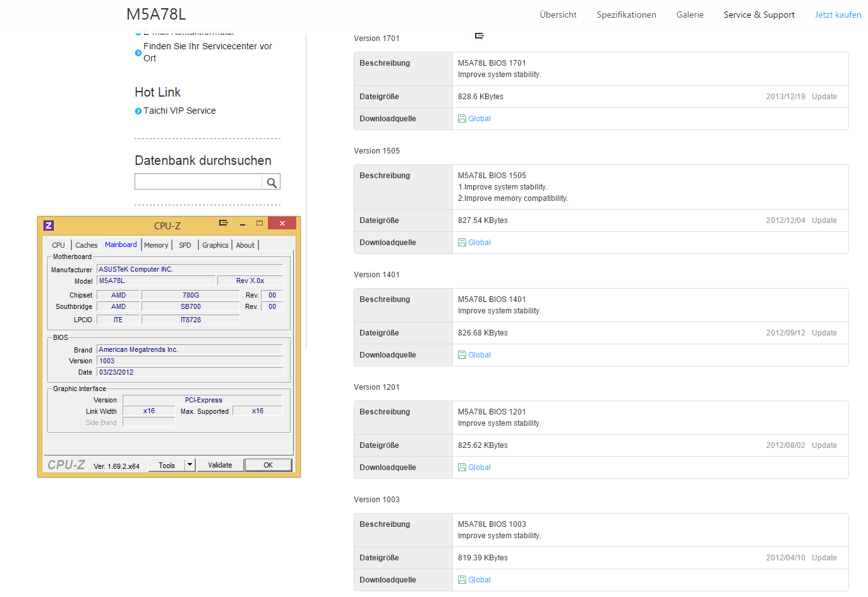Click the search magnifier icon in Datenbank durchsuchen
Image resolution: width=868 pixels, height=597 pixels.
272,183
